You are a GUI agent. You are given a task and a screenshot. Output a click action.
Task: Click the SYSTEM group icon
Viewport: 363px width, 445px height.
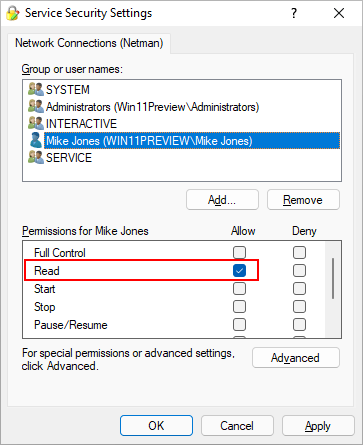coord(36,89)
